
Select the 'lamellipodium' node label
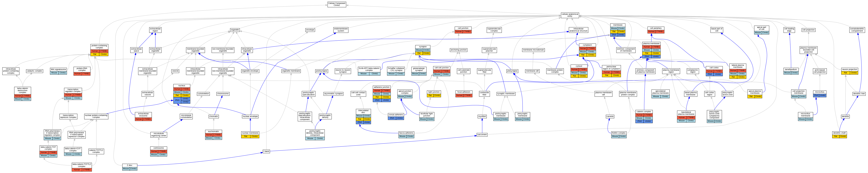pyautogui.click(x=791, y=69)
